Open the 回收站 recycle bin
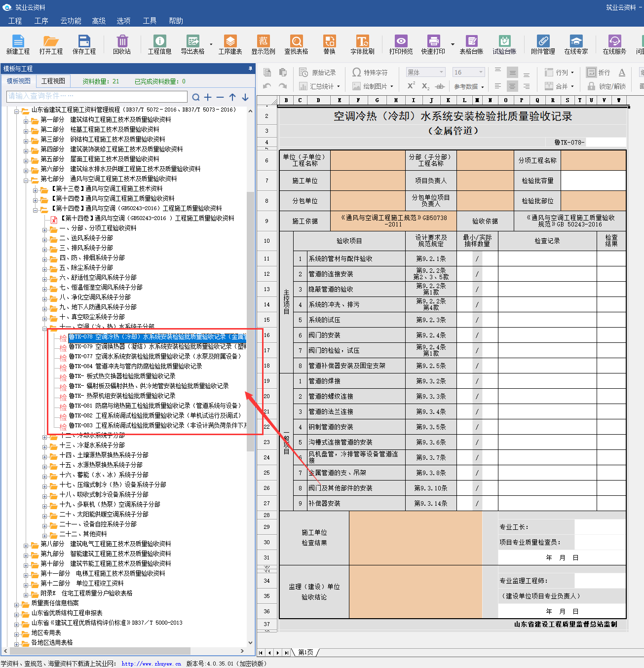644x668 pixels. [122, 44]
